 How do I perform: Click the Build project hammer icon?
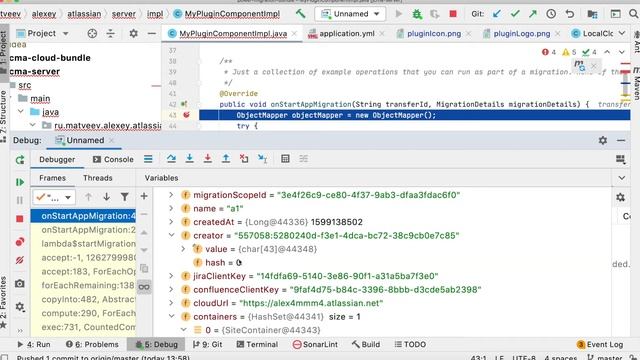pos(300,14)
